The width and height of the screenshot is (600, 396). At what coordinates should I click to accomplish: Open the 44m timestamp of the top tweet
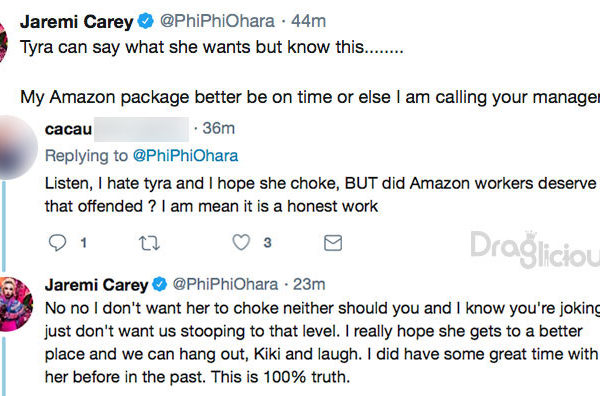(308, 21)
